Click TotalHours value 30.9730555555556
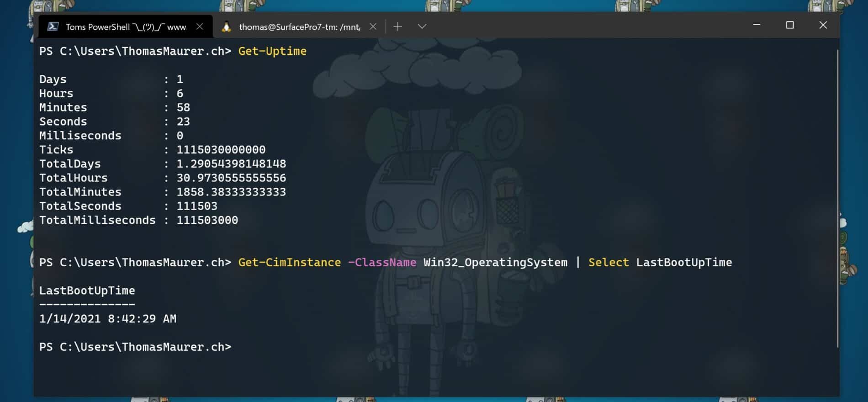Screen dimensions: 868x402 (x=231, y=178)
